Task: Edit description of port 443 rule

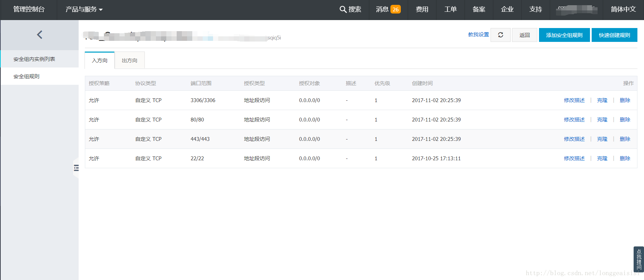Action: [x=574, y=139]
